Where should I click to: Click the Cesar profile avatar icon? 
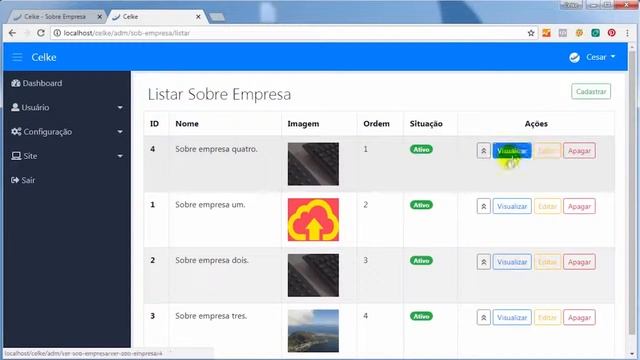point(575,58)
